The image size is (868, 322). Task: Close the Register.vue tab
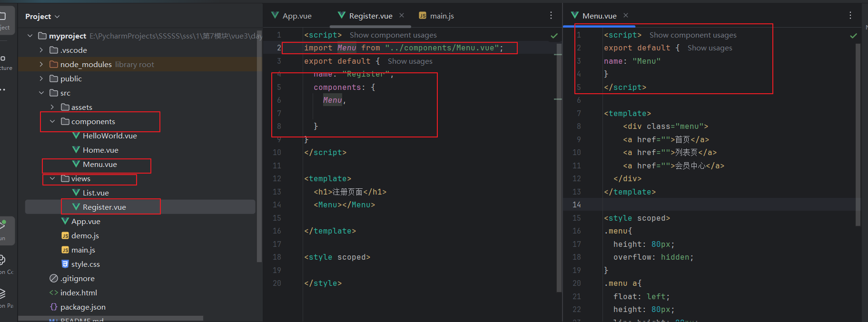[x=402, y=15]
